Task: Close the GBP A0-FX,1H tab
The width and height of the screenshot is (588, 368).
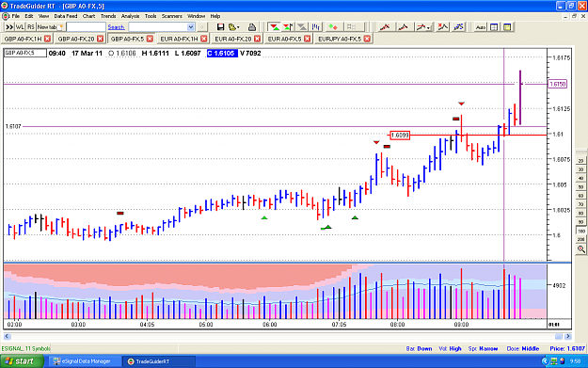Action: (47, 39)
